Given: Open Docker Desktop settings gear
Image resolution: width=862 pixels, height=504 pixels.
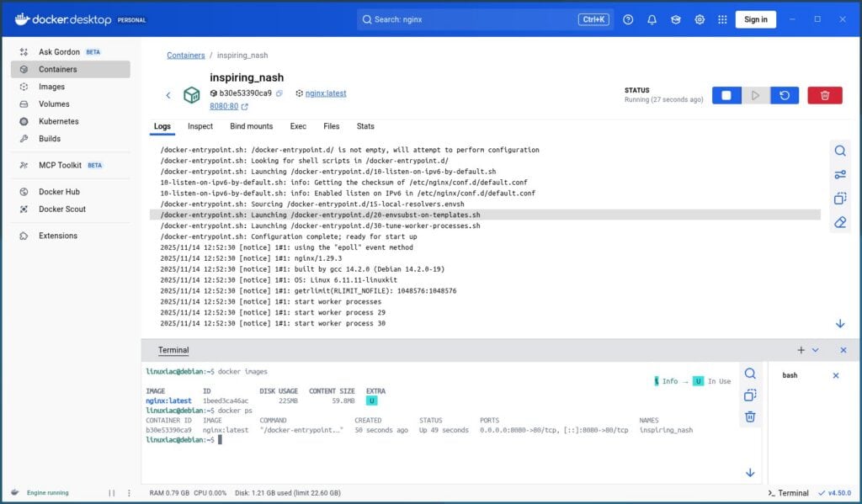Looking at the screenshot, I should coord(698,19).
